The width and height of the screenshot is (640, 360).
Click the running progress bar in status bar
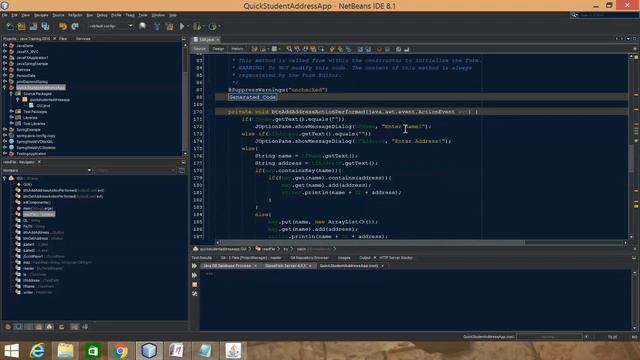point(549,337)
